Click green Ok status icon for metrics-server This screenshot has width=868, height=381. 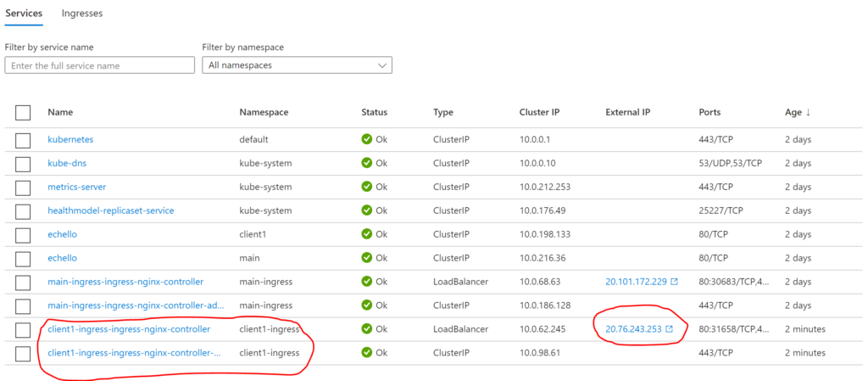click(366, 187)
